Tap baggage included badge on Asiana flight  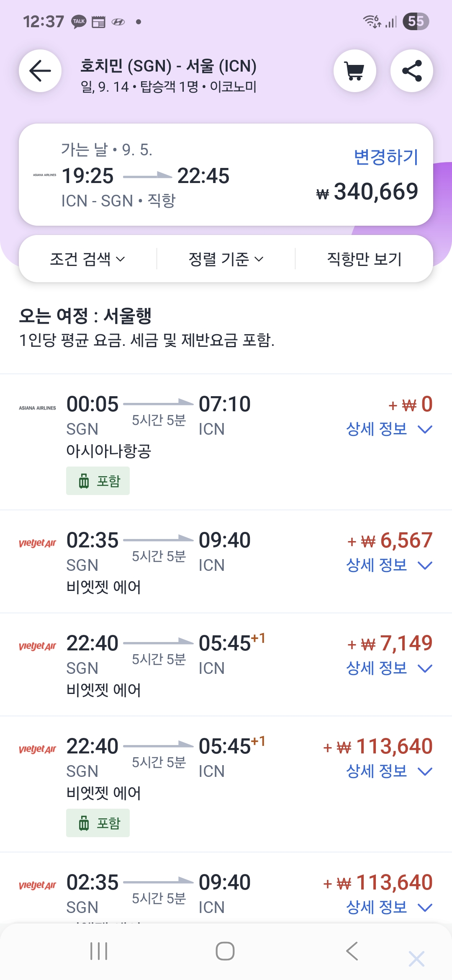[x=98, y=481]
